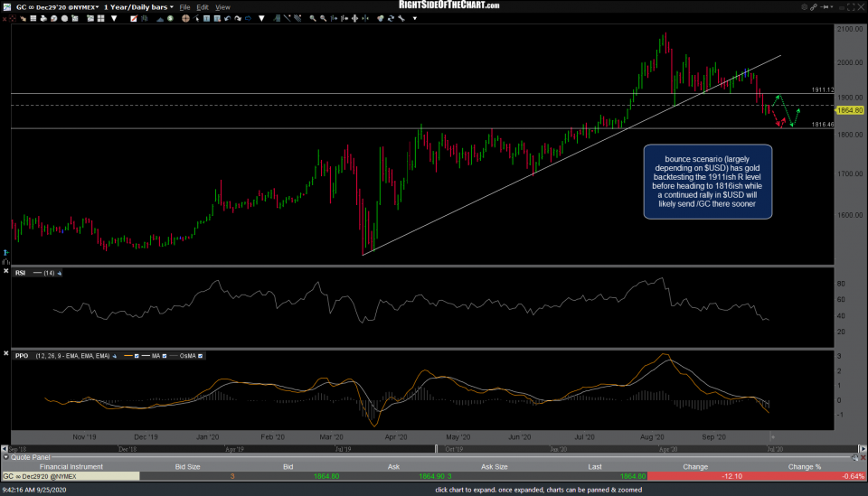The image size is (868, 496).
Task: Click the print chart icon
Action: pos(43,18)
